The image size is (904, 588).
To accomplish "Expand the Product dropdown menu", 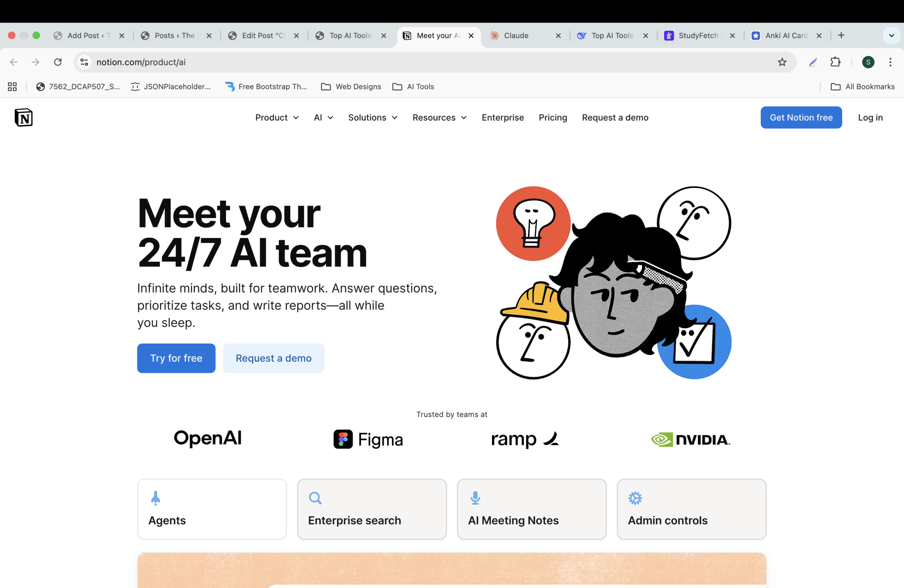I will (x=276, y=117).
